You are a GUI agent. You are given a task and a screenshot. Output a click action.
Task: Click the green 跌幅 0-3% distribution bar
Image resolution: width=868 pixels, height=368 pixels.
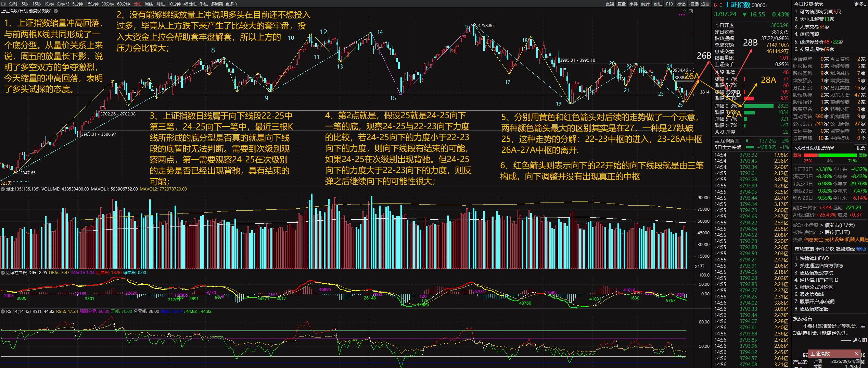[758, 106]
